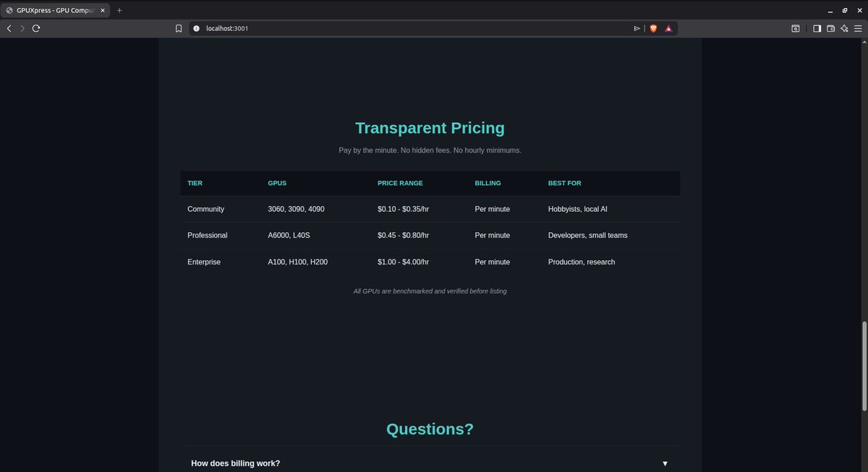Click the "A6000, L40S" GPUs cell
The image size is (868, 472).
(287, 236)
